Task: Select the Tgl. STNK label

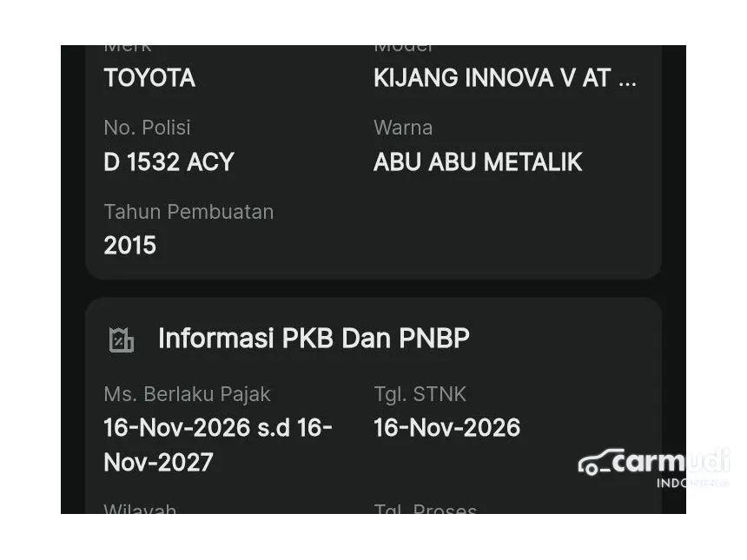Action: pos(420,394)
